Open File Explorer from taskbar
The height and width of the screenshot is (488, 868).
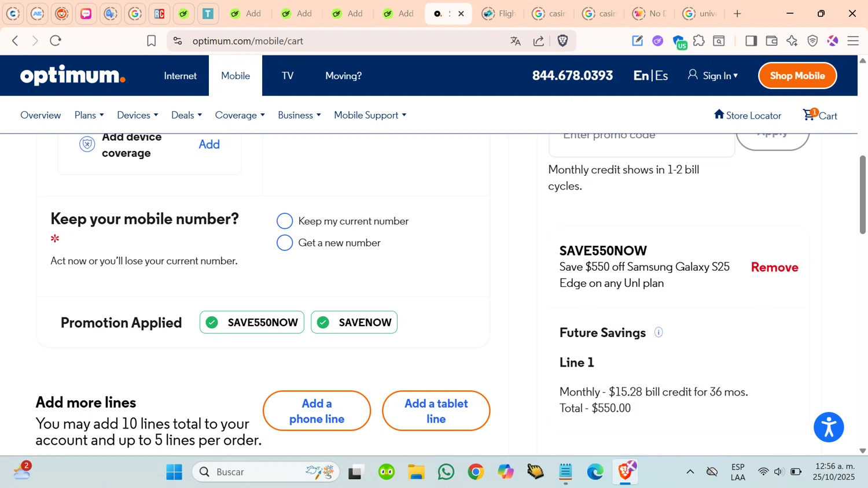(416, 472)
